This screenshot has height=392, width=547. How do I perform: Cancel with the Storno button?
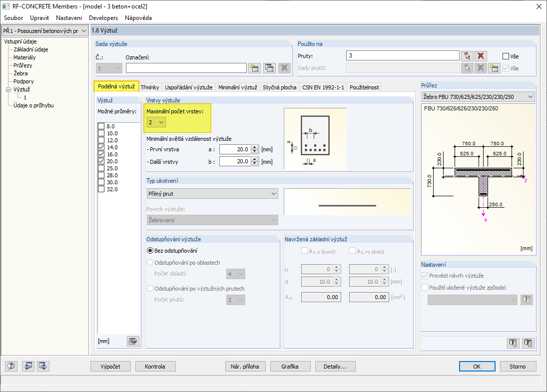click(x=518, y=367)
